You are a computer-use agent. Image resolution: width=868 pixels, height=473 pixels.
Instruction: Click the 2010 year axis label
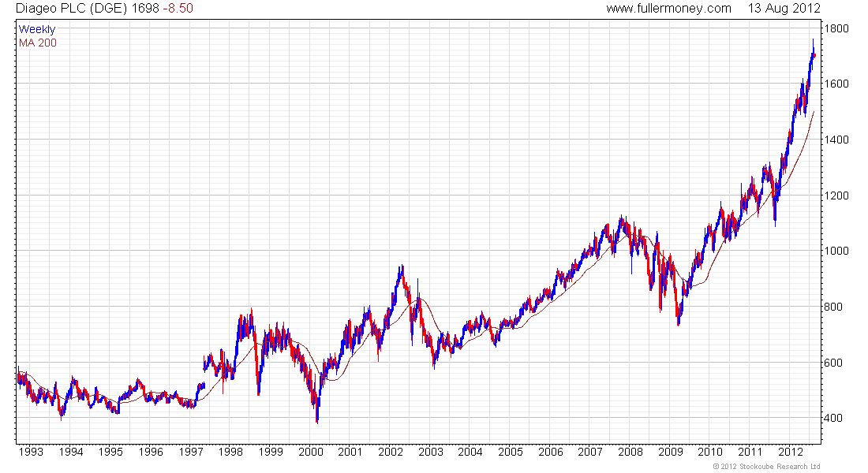710,452
